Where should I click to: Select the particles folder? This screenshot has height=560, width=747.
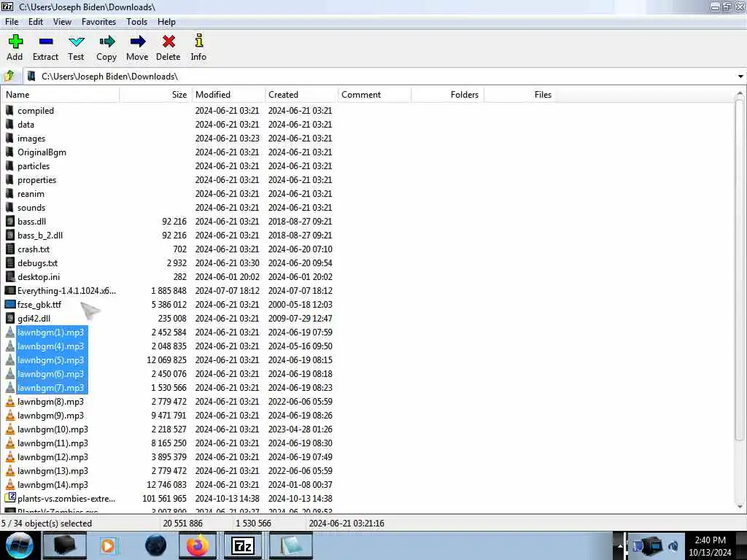(x=34, y=166)
